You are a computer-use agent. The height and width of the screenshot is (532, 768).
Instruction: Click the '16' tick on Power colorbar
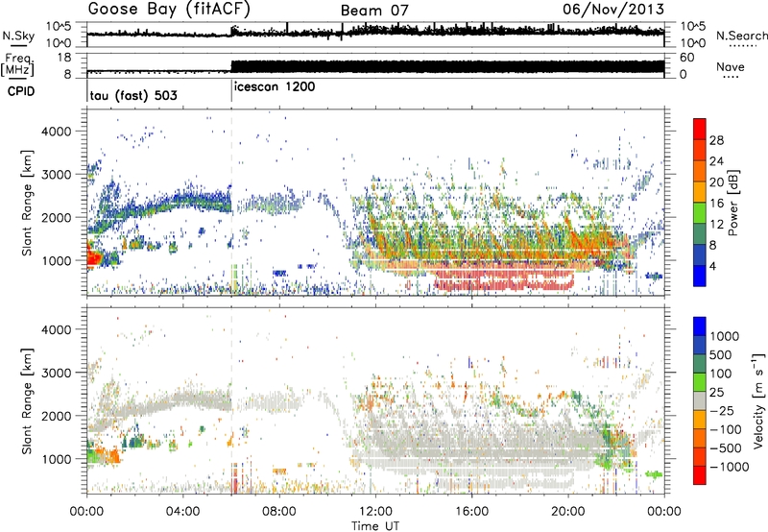[x=716, y=204]
